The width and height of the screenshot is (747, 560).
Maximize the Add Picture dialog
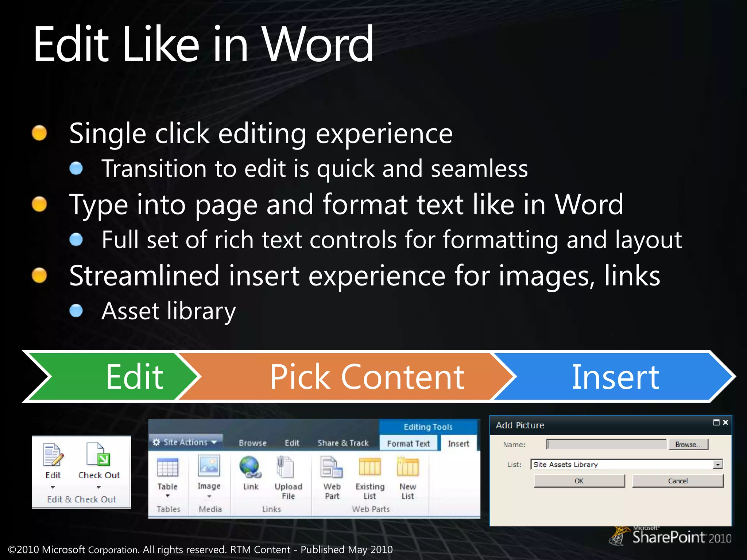point(716,423)
